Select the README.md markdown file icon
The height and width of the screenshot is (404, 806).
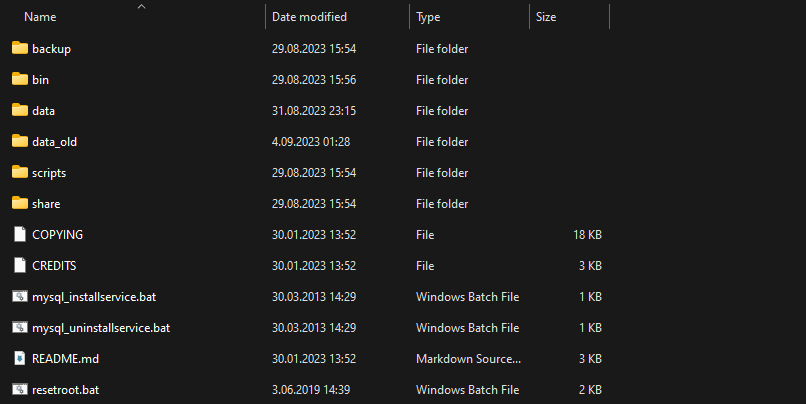pyautogui.click(x=20, y=358)
